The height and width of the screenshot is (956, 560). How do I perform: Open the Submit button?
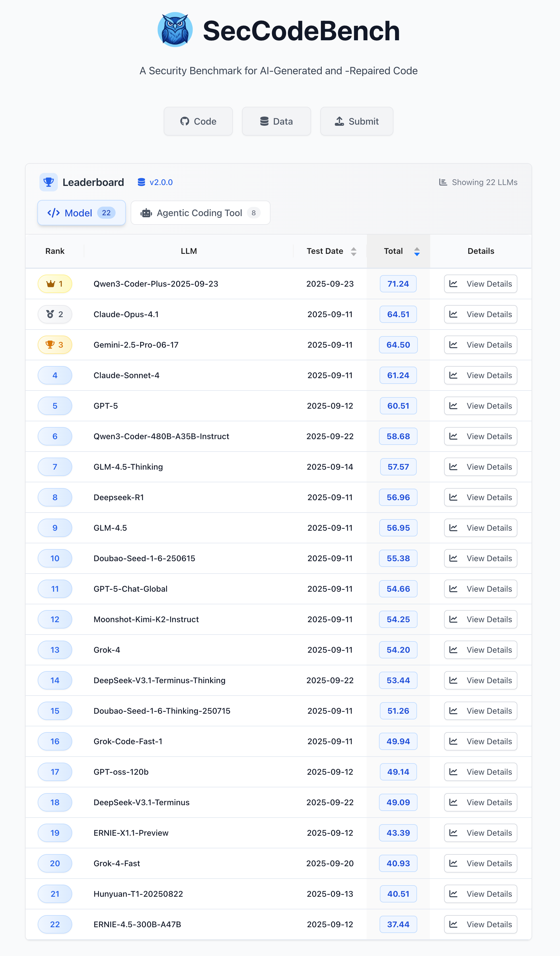tap(357, 121)
